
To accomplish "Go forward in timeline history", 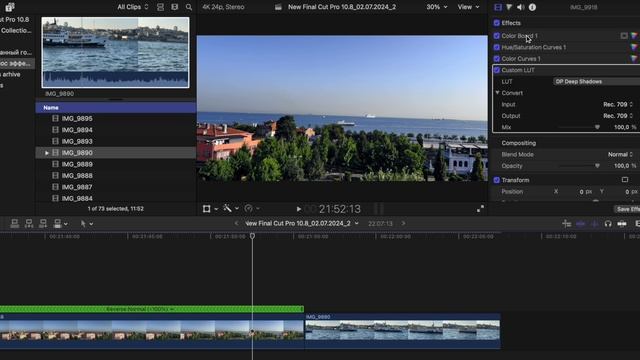I will (403, 223).
